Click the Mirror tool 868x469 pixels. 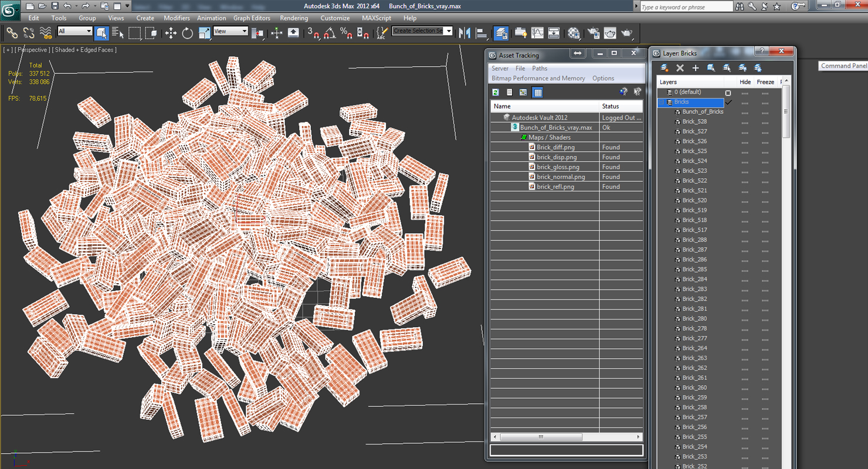click(x=464, y=33)
